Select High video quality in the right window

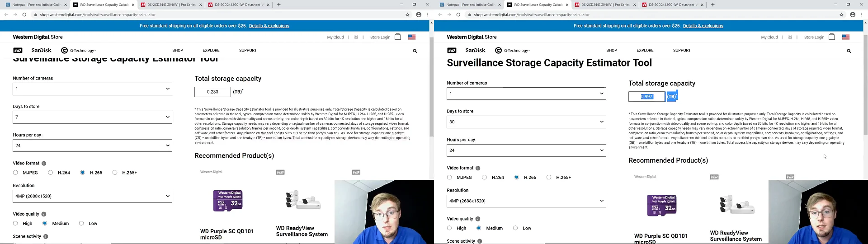pyautogui.click(x=449, y=228)
